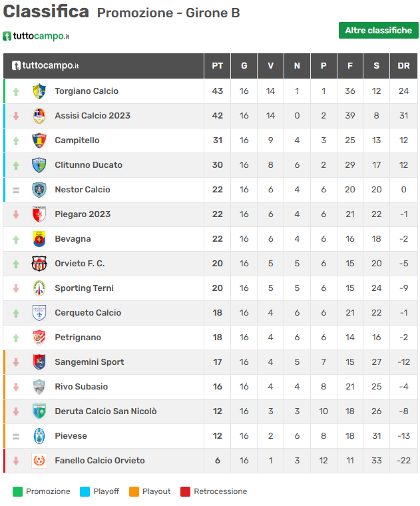This screenshot has width=420, height=506.
Task: Click the red Retrocessione legend swatch
Action: tap(185, 492)
